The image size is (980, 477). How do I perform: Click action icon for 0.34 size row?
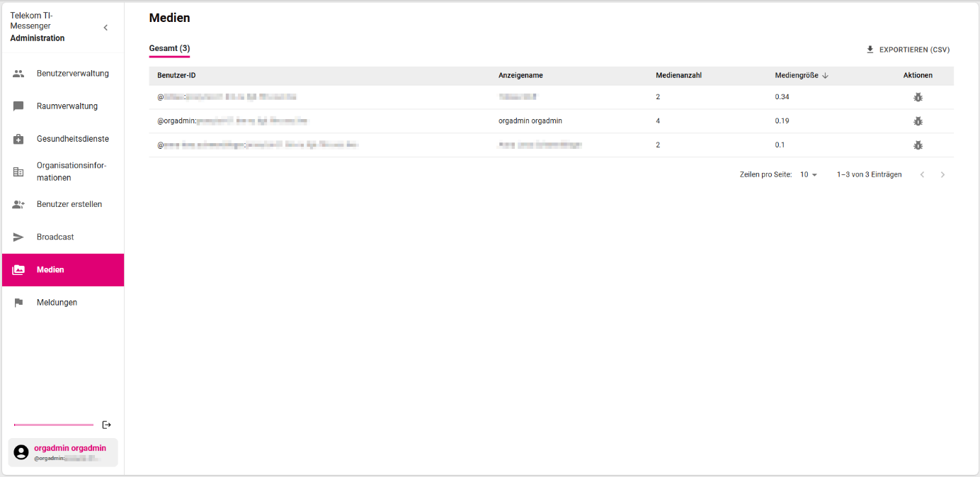(918, 97)
